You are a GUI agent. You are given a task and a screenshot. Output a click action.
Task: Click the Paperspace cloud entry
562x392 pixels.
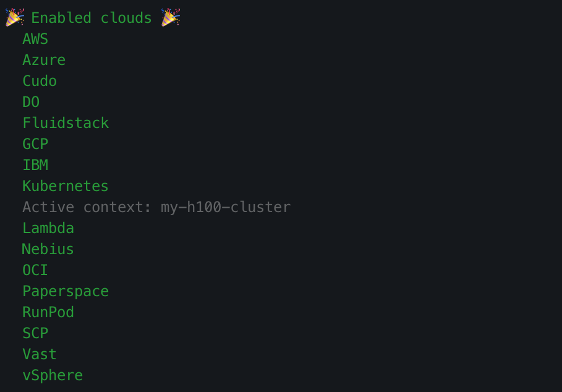tap(66, 291)
